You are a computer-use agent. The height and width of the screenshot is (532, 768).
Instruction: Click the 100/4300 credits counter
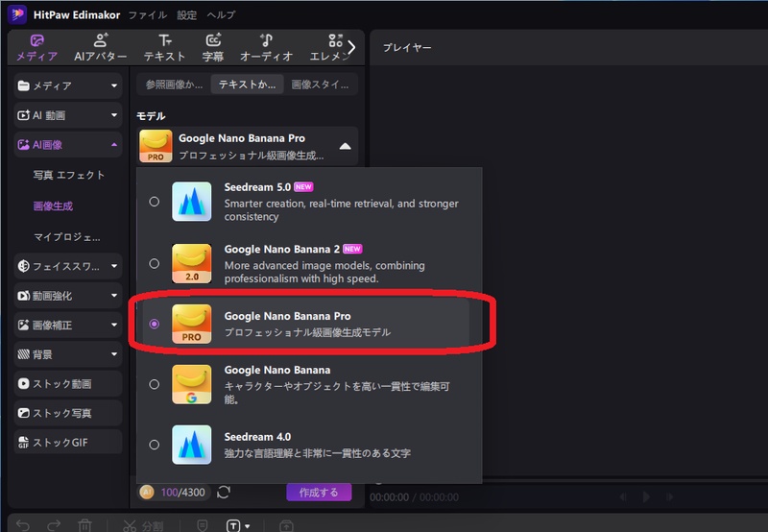(x=182, y=493)
